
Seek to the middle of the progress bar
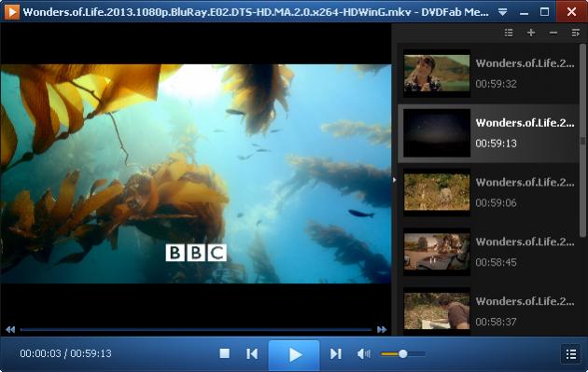[x=196, y=330]
